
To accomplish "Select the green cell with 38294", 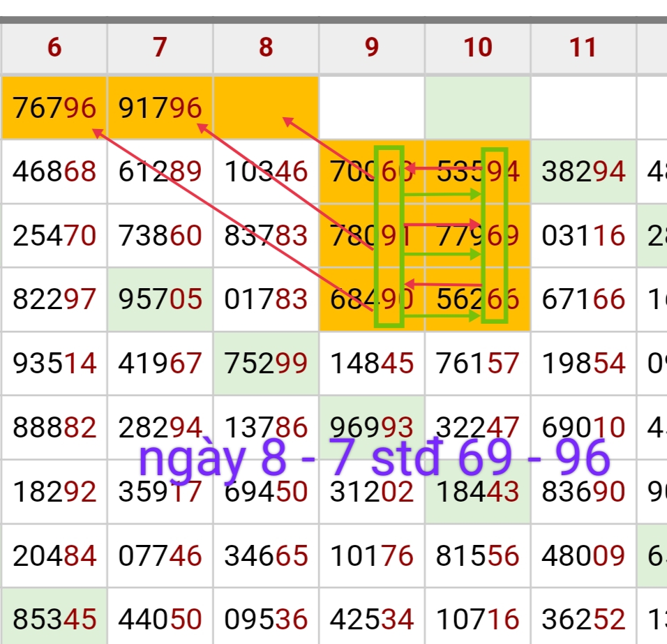I will [583, 172].
